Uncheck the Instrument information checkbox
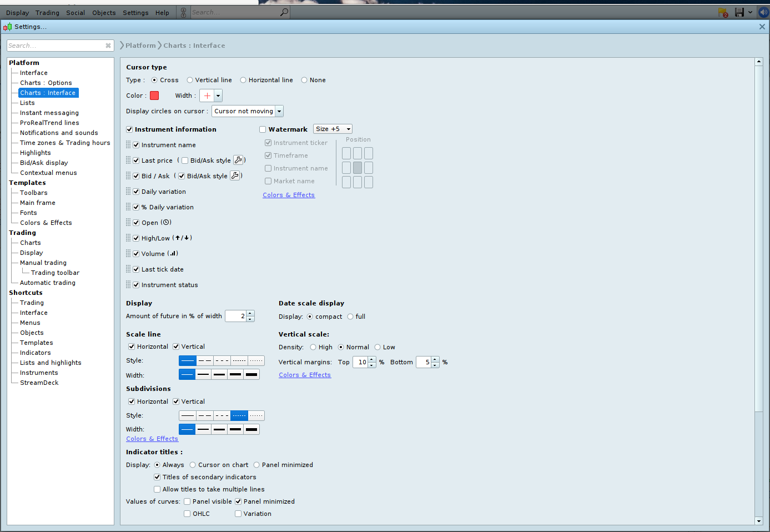770x532 pixels. 129,129
